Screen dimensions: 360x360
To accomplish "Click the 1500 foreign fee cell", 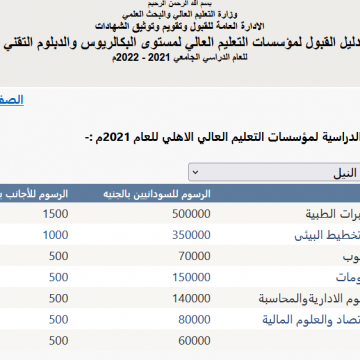I will pyautogui.click(x=55, y=214).
